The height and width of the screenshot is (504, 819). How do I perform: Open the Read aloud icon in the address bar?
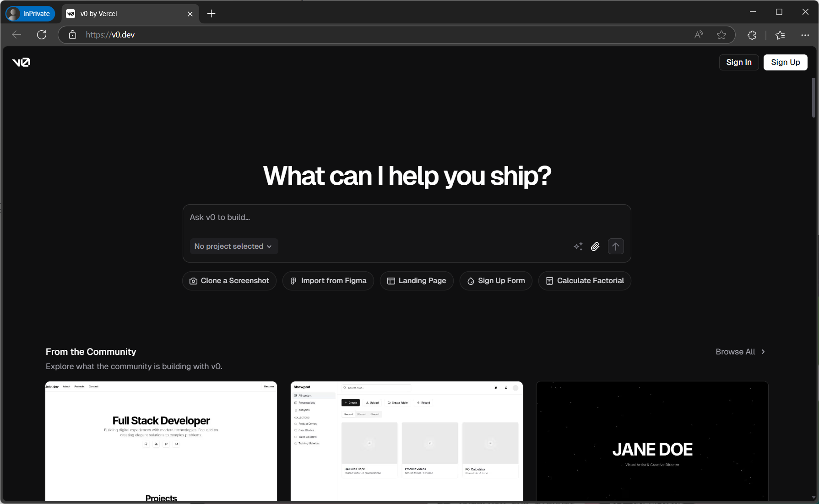click(699, 35)
